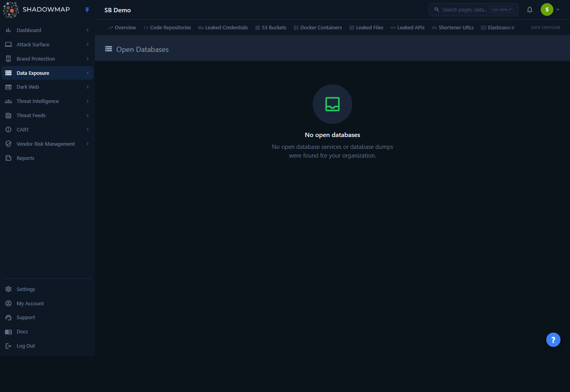Open the Overview tab
The image size is (570, 392).
122,28
